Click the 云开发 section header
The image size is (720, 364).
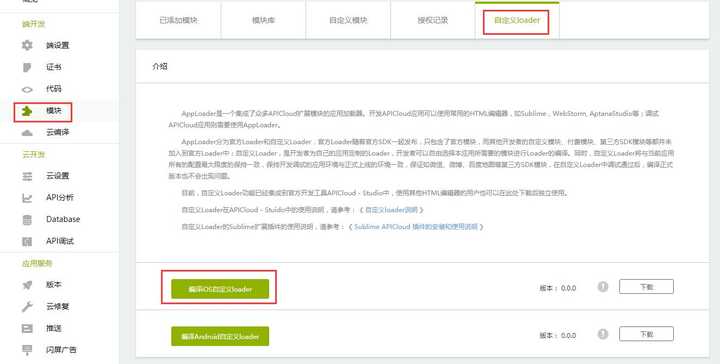pos(34,155)
